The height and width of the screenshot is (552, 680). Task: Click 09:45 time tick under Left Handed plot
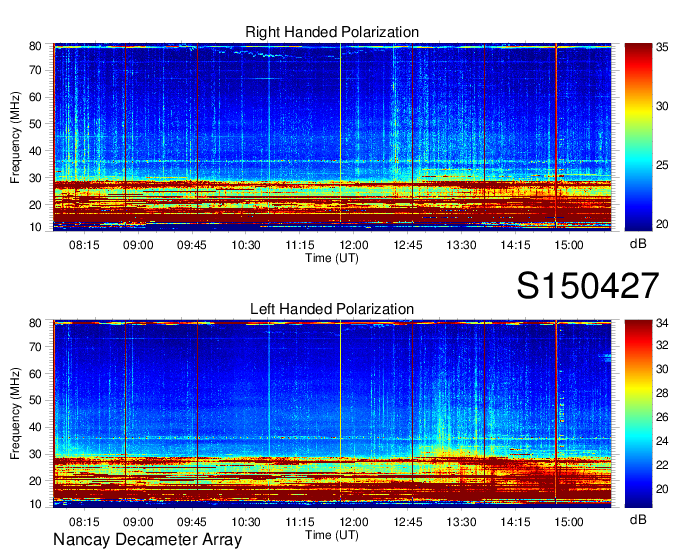pos(192,522)
